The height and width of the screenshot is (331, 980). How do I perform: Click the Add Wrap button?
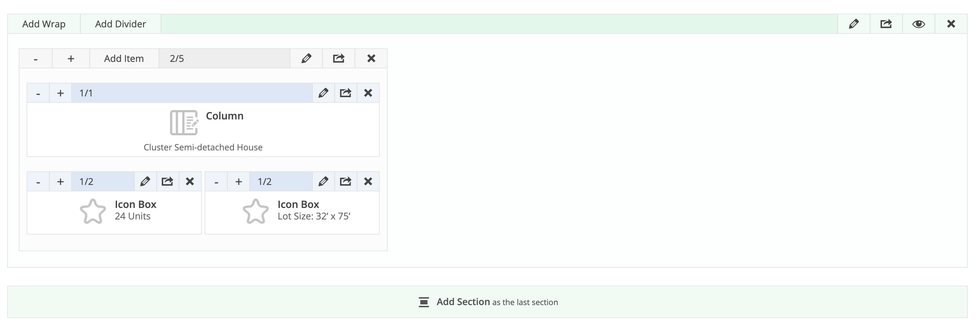(x=44, y=24)
